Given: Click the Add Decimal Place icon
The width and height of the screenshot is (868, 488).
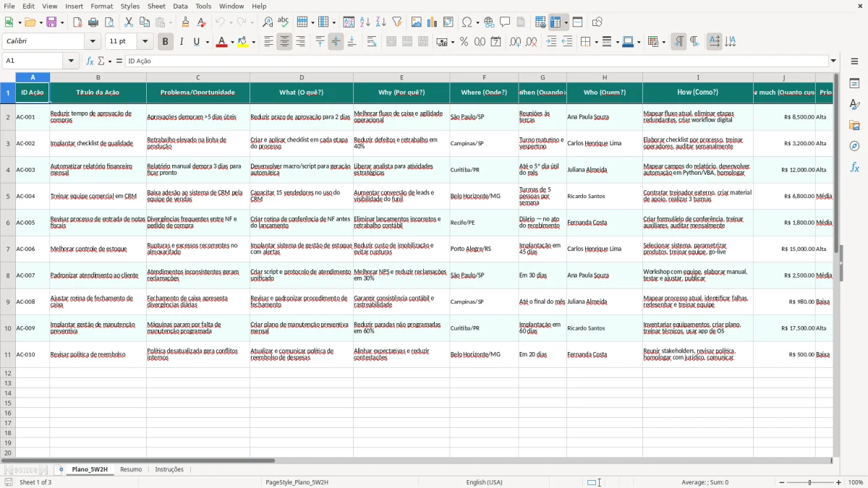Looking at the screenshot, I should 516,42.
